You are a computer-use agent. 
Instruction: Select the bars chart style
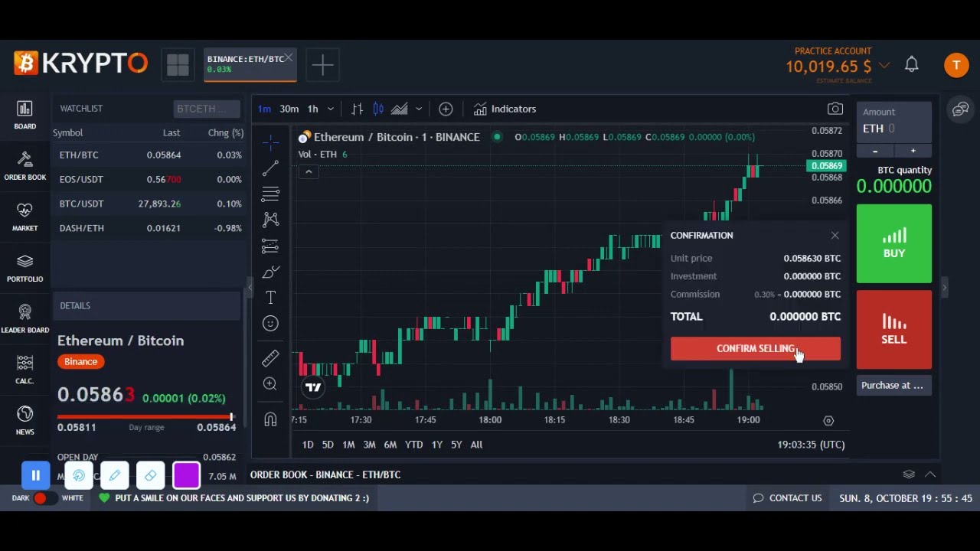pyautogui.click(x=357, y=109)
